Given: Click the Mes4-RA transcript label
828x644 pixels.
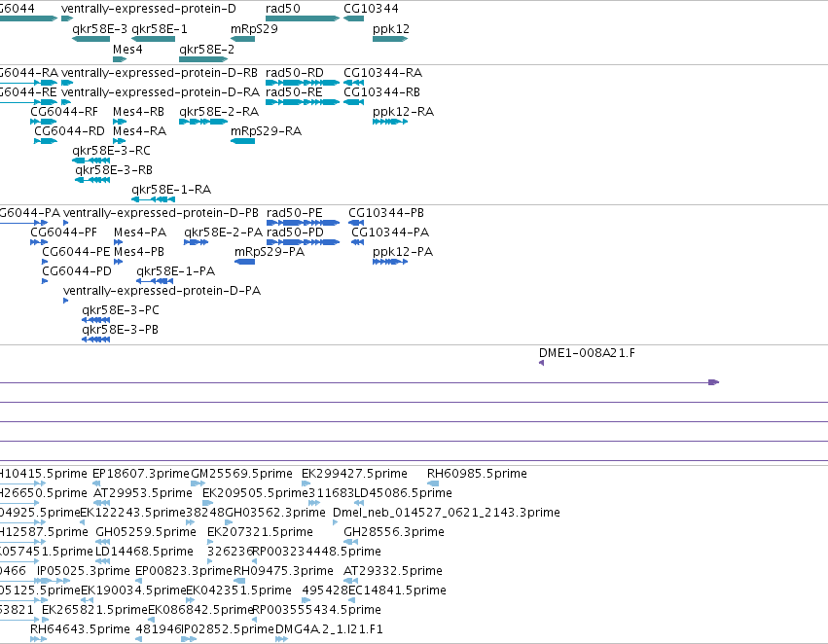Looking at the screenshot, I should pyautogui.click(x=140, y=131).
